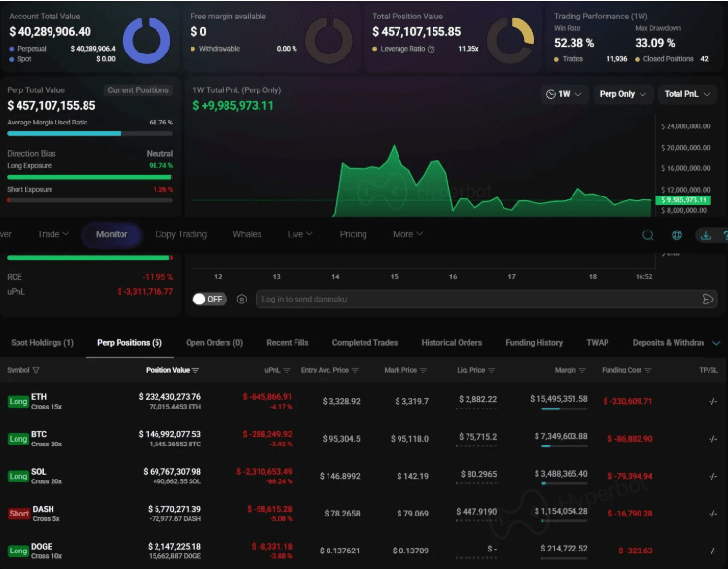The width and height of the screenshot is (728, 569).
Task: Switch to Open Orders (0) tab
Action: pos(214,343)
